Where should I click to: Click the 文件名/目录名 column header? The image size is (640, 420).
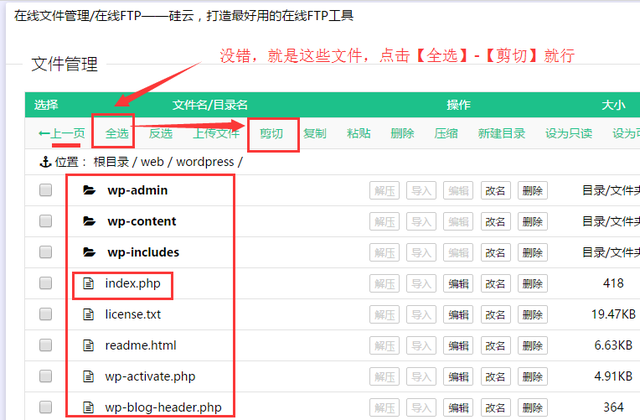pyautogui.click(x=210, y=105)
